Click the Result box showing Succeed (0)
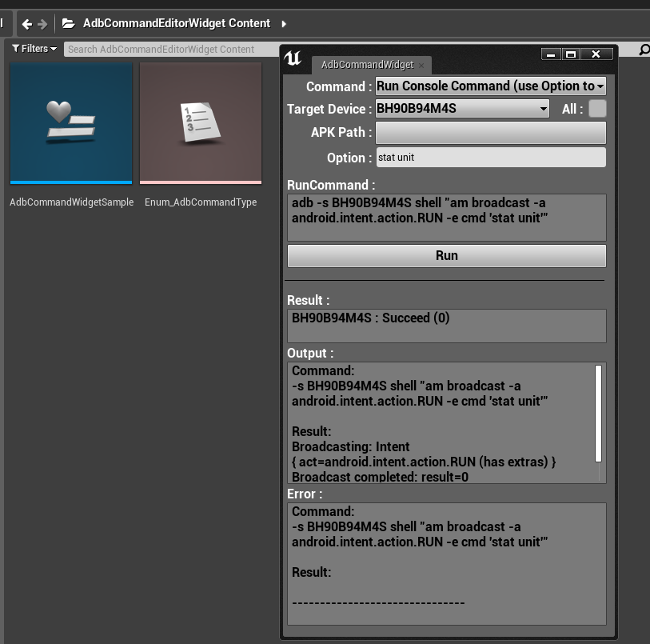This screenshot has width=650, height=644. coord(447,326)
